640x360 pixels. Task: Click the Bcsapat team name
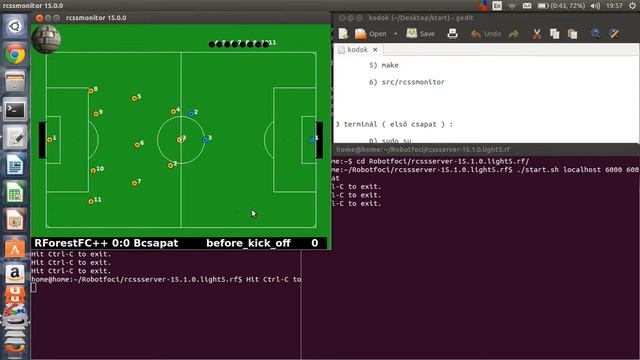[156, 243]
